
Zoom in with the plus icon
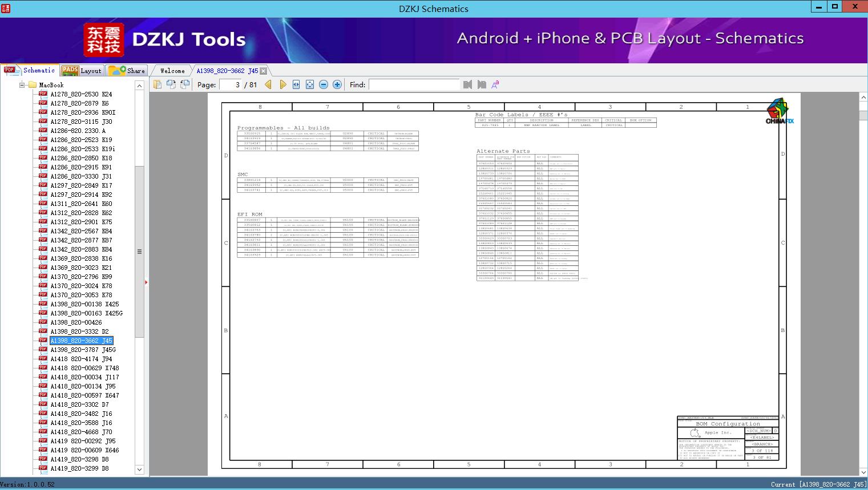coord(337,84)
